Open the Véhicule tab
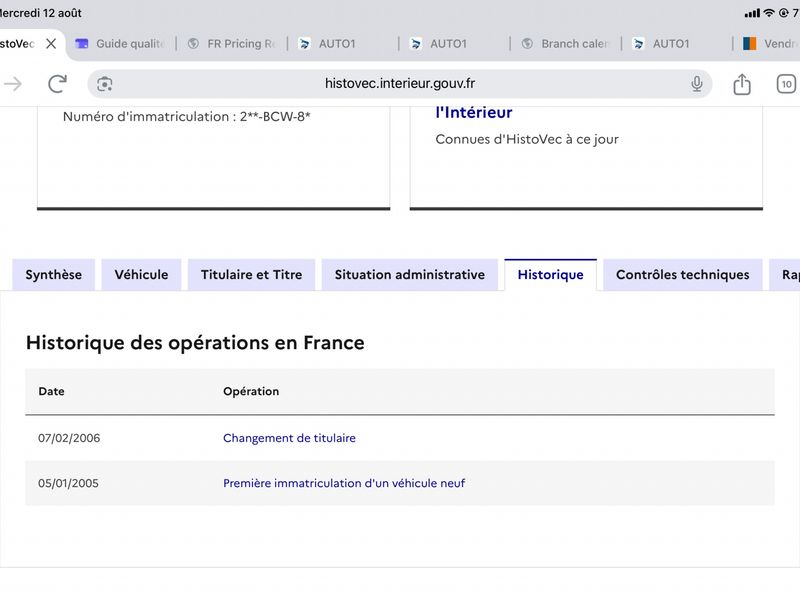Image resolution: width=800 pixels, height=600 pixels. [x=141, y=275]
